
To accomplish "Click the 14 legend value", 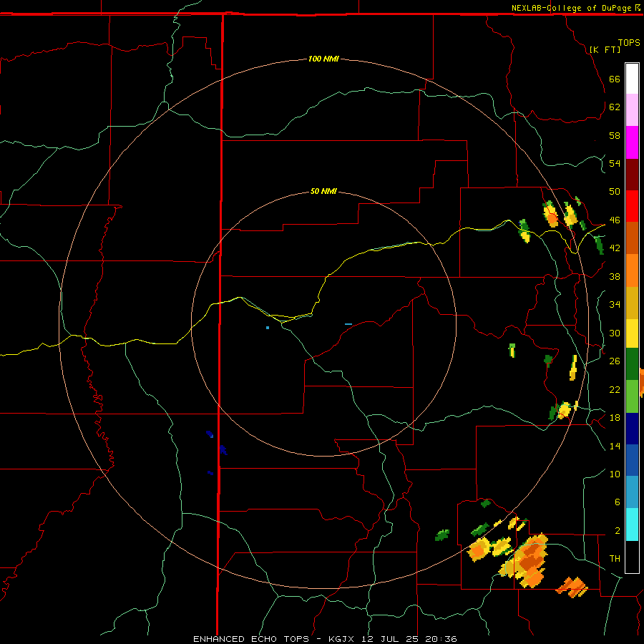I will (615, 446).
